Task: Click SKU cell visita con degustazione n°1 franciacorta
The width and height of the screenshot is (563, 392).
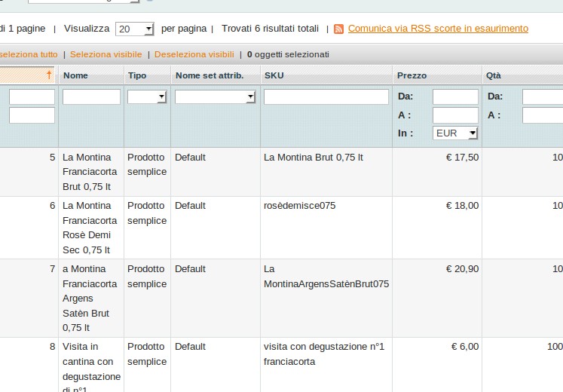Action: coord(324,354)
